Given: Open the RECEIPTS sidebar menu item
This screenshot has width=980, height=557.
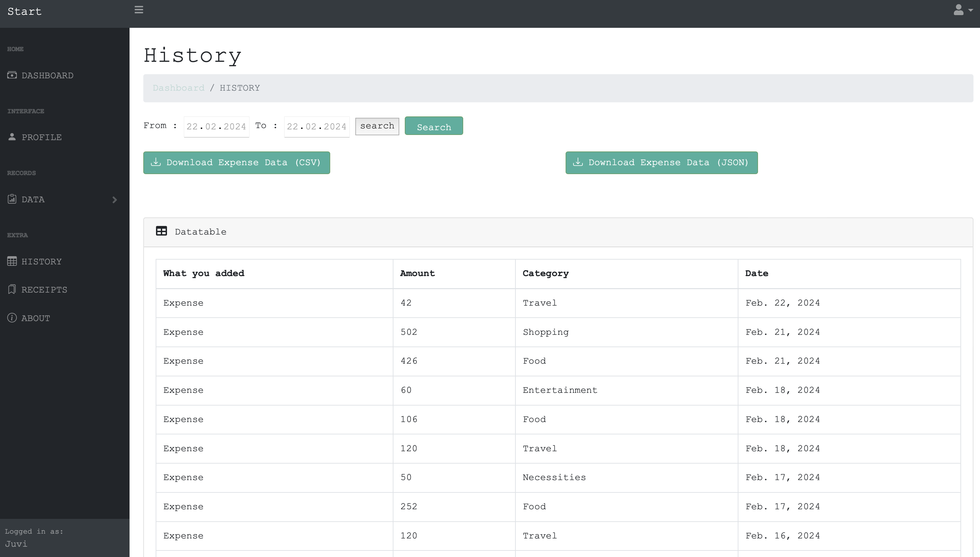Looking at the screenshot, I should point(44,290).
